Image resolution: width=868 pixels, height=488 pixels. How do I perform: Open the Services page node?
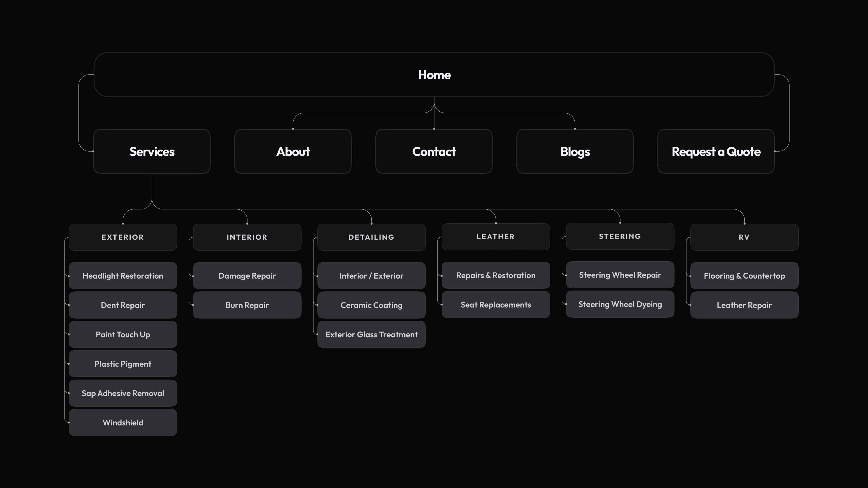tap(152, 152)
